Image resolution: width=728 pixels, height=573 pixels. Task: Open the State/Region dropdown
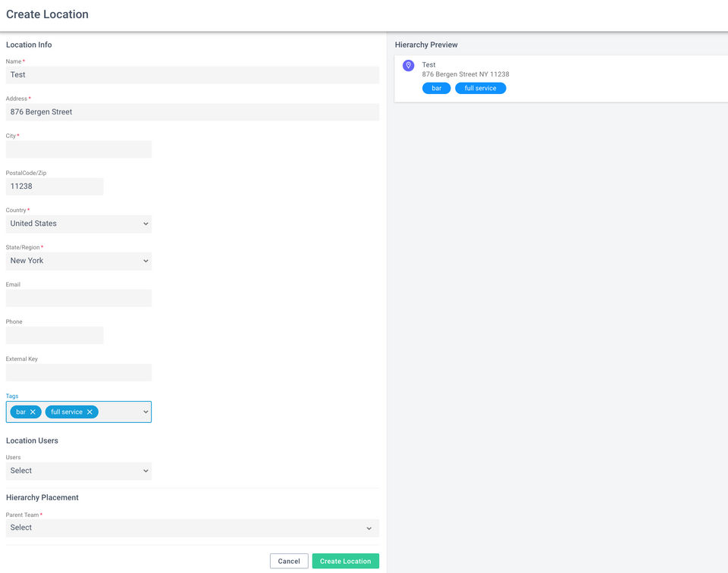[x=79, y=261]
